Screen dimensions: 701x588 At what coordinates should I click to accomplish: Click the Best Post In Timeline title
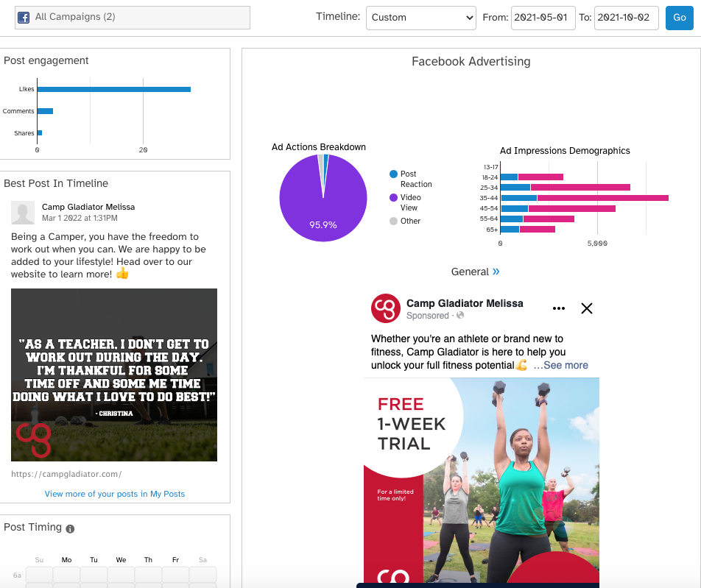tap(56, 183)
